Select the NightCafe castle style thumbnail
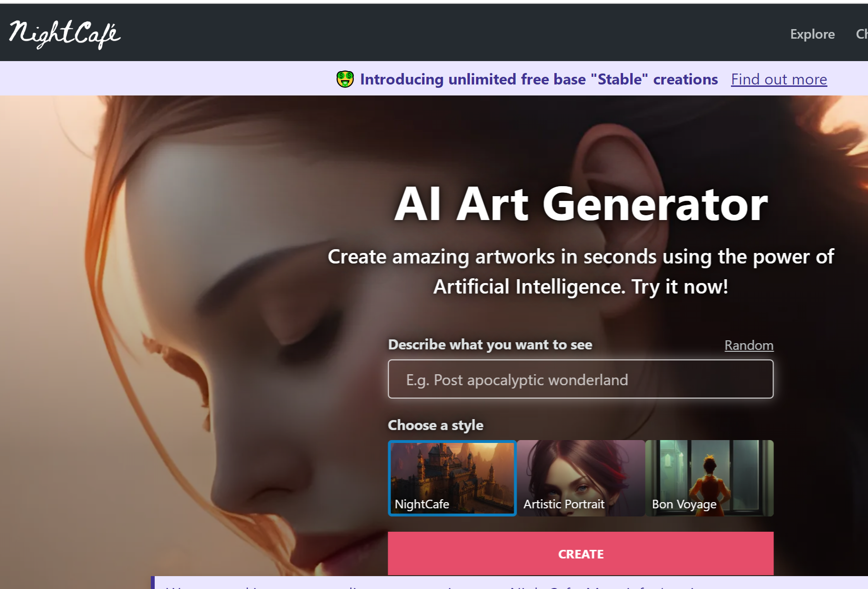868x589 pixels. tap(452, 478)
